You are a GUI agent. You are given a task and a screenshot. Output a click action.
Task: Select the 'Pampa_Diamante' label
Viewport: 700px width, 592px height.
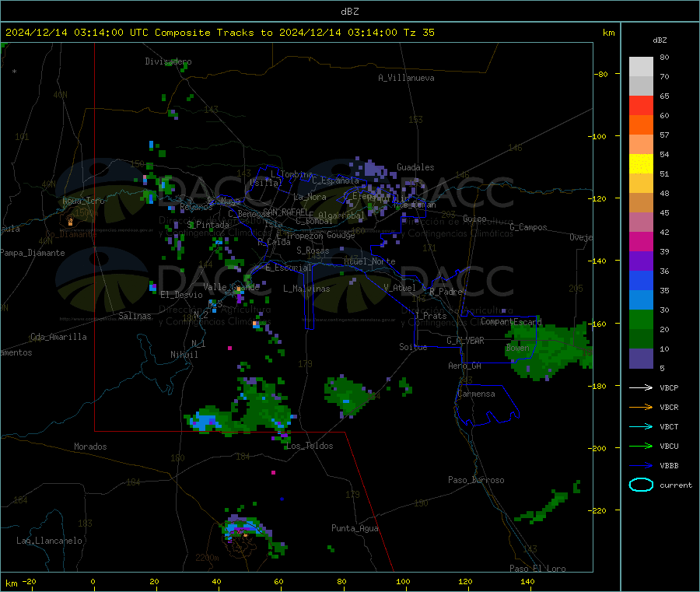(33, 253)
